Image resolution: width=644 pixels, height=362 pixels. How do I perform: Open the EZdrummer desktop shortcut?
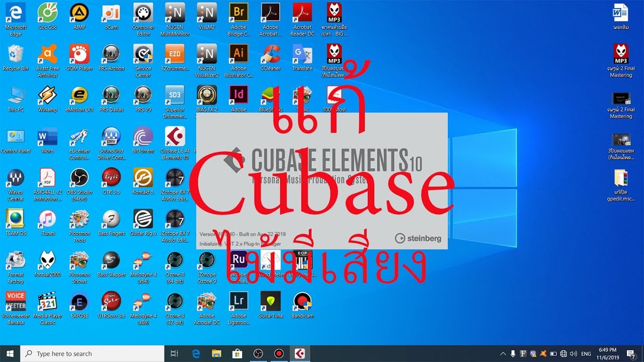pyautogui.click(x=175, y=57)
